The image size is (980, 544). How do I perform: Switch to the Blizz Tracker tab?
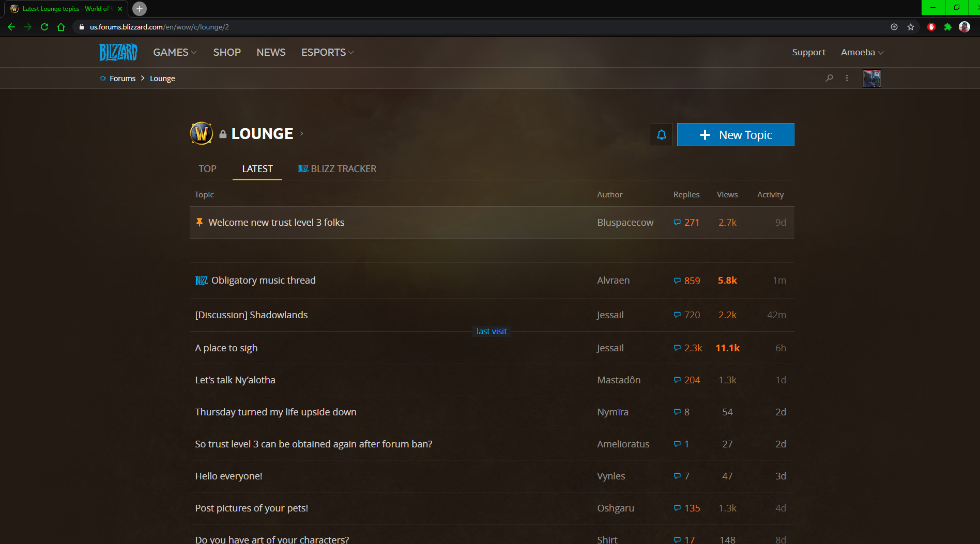337,169
